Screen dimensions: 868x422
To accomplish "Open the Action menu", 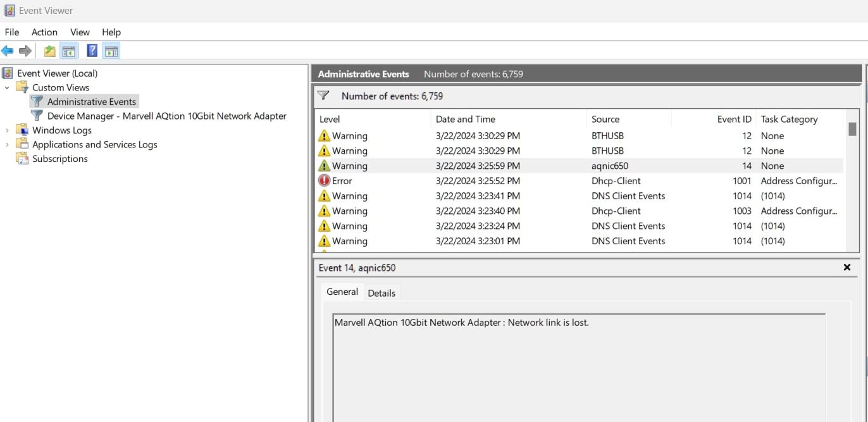I will [x=44, y=32].
